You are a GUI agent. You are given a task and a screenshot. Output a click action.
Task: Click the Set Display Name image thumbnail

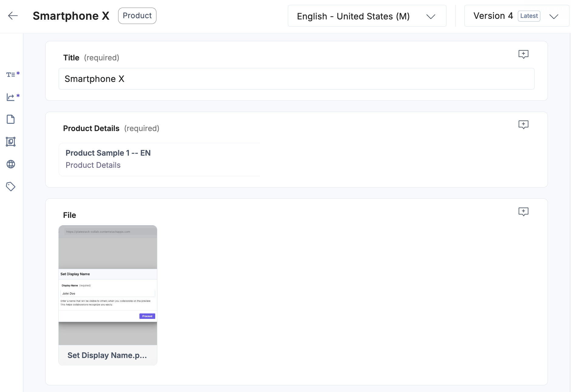pos(108,285)
